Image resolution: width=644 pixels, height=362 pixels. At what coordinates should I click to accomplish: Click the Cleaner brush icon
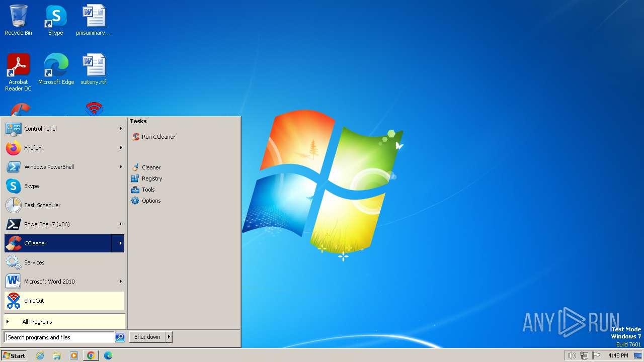coord(135,167)
